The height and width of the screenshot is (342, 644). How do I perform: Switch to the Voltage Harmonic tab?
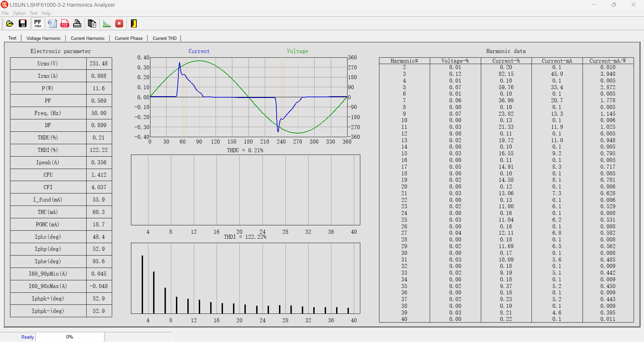[x=43, y=38]
